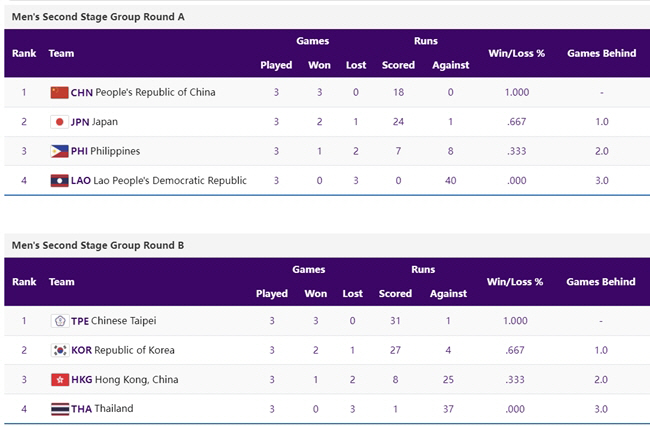Click the Hong Kong flag icon

coord(59,380)
